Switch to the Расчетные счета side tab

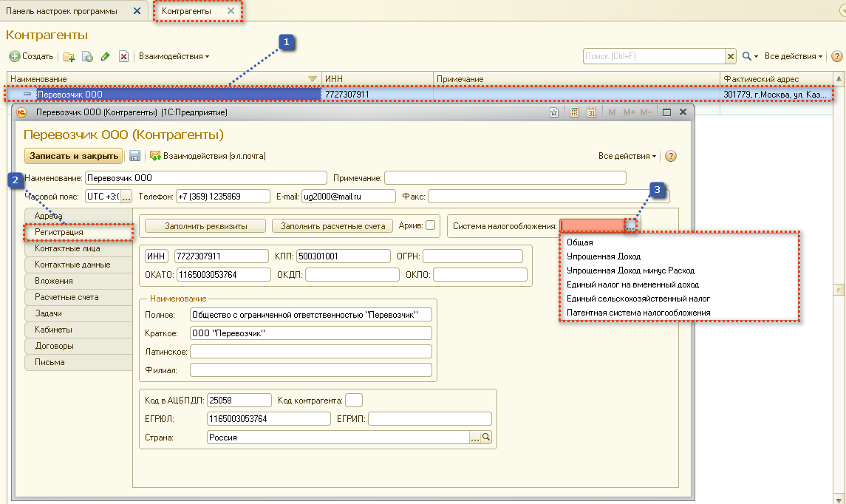(x=66, y=297)
